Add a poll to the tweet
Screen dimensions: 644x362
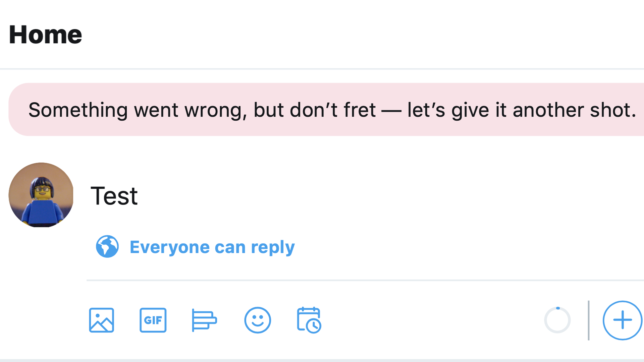[x=204, y=320]
